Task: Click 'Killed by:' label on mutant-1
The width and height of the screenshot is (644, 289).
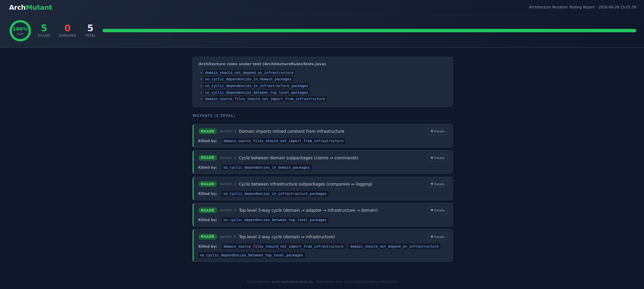Action: pyautogui.click(x=208, y=141)
